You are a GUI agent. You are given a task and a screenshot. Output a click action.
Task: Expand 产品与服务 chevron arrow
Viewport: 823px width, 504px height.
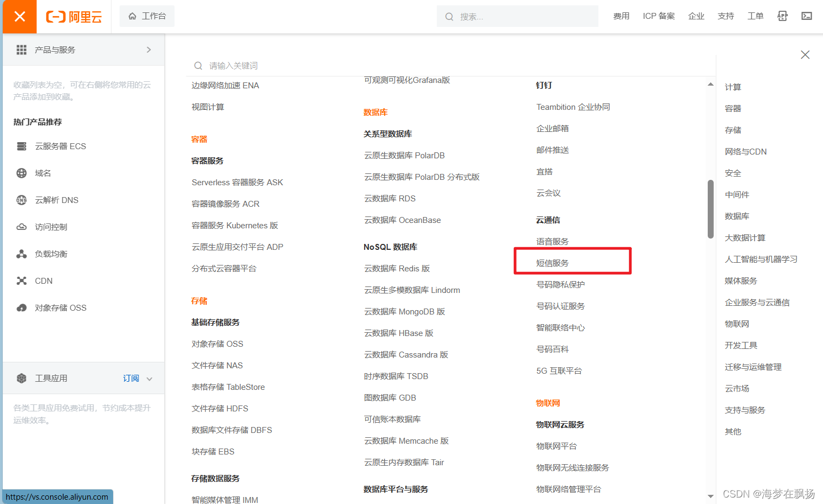click(x=149, y=50)
